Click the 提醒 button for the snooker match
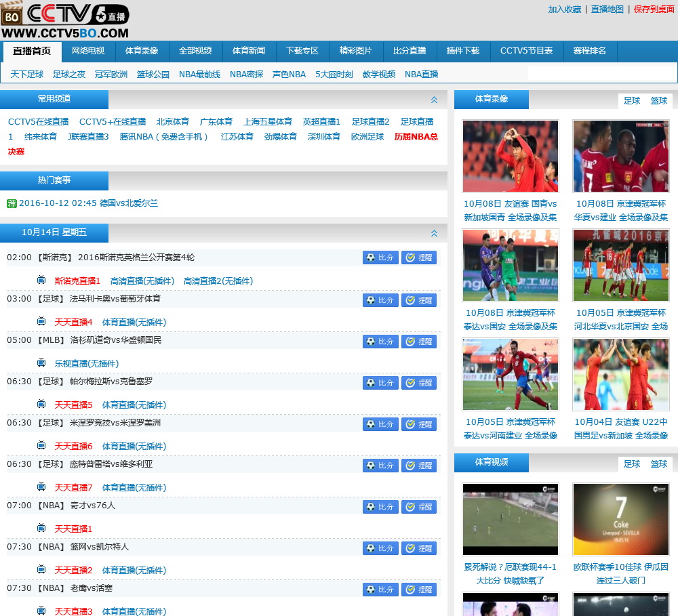The width and height of the screenshot is (678, 616). 419,258
